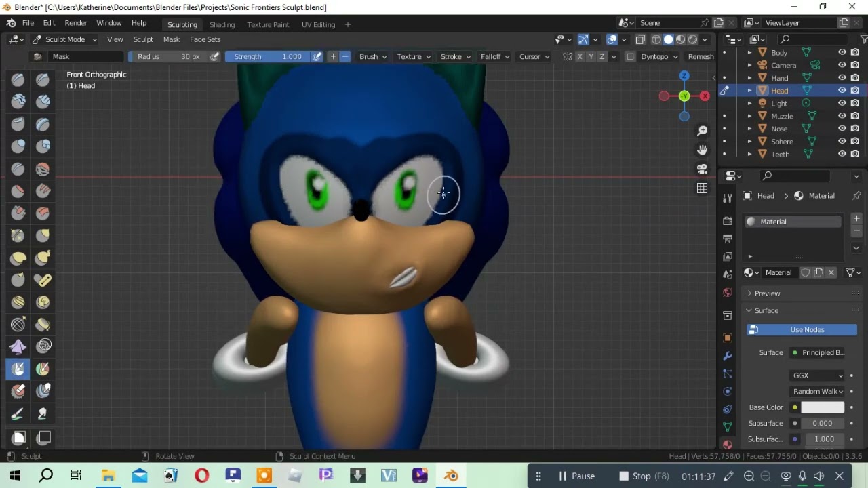868x488 pixels.
Task: Remove material slot with minus button
Action: tap(856, 231)
